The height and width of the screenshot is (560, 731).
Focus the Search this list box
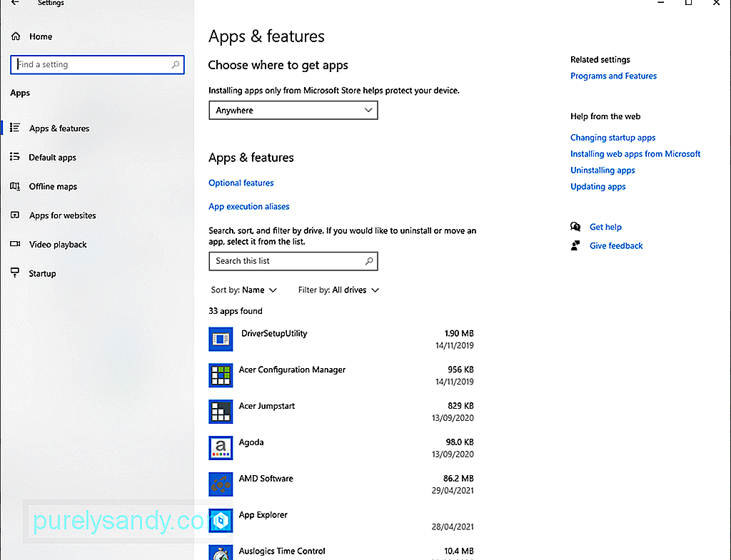(x=293, y=261)
